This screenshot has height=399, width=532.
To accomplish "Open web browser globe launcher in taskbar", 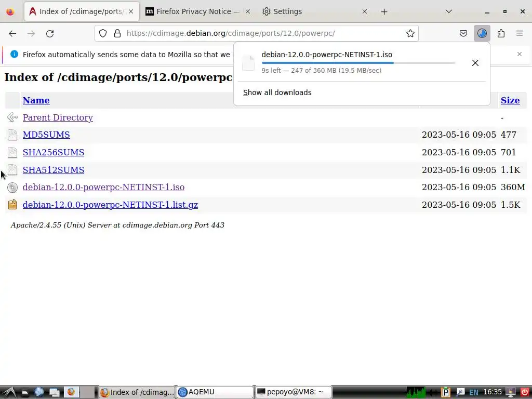I will pos(39,392).
